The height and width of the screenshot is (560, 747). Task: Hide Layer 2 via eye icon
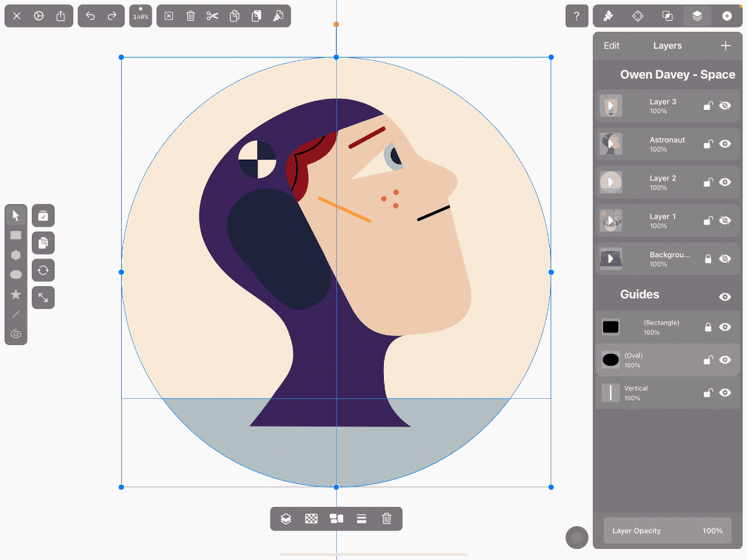click(x=725, y=182)
